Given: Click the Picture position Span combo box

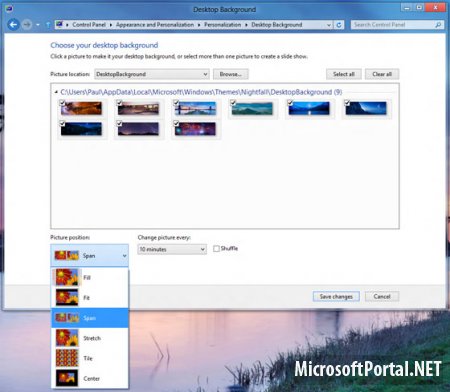Looking at the screenshot, I should coord(89,256).
